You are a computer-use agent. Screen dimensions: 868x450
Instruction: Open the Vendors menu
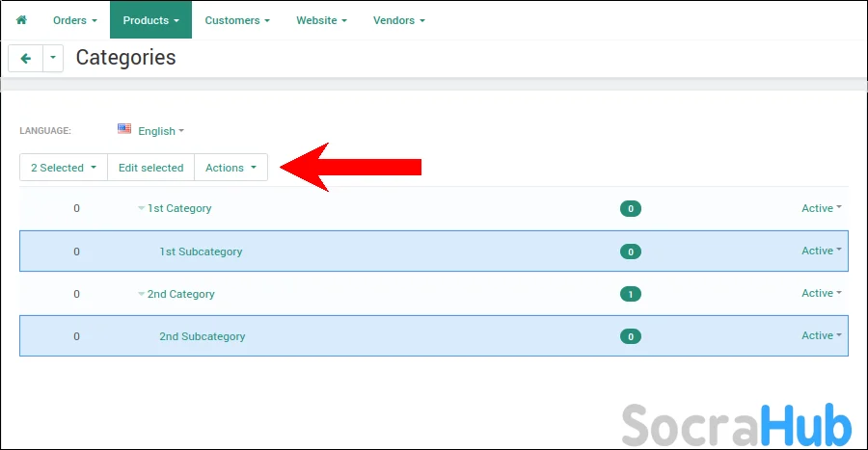coord(398,20)
